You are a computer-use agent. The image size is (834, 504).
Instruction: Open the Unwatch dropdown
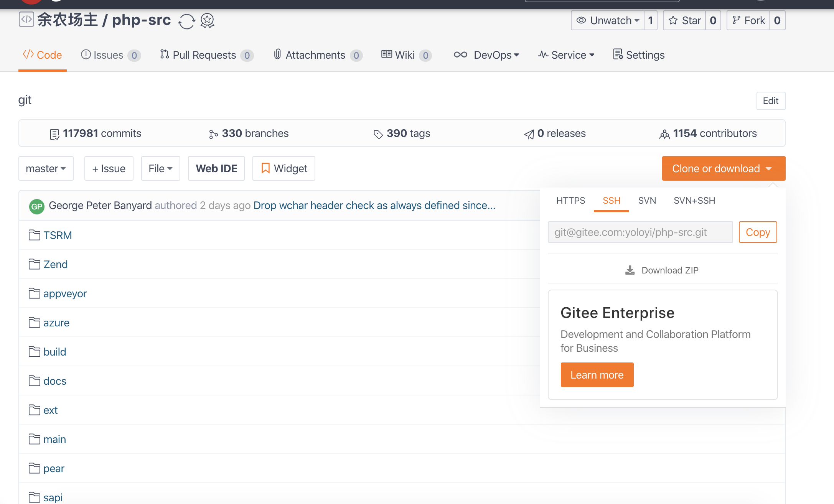click(608, 20)
